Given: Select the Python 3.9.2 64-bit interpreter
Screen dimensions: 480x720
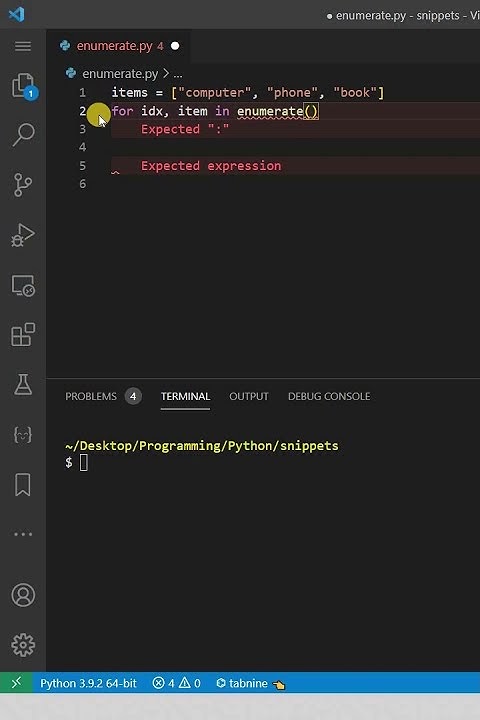Looking at the screenshot, I should point(88,683).
